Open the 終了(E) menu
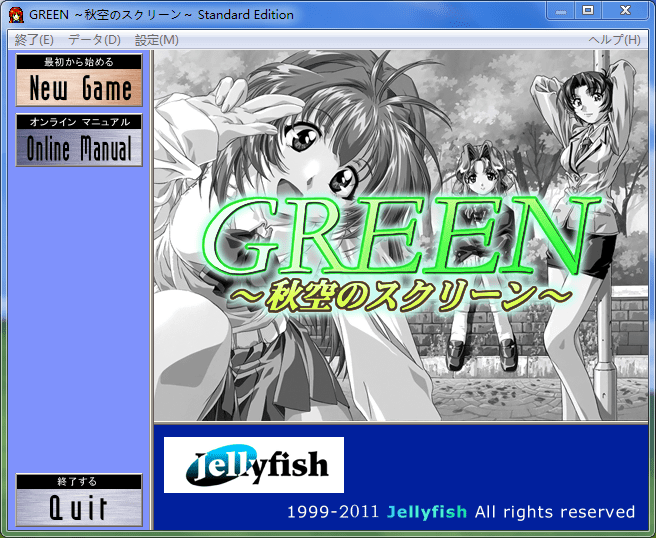Screen dimensions: 656x538 [34, 40]
